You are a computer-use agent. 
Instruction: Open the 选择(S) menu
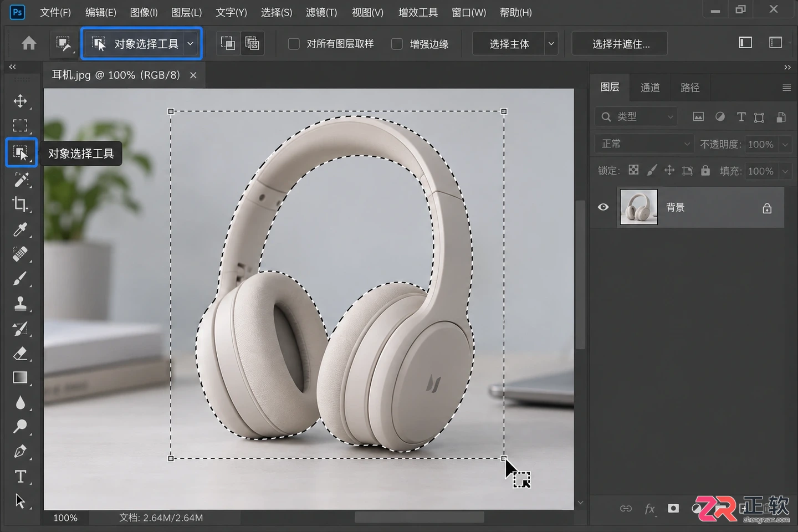pos(276,12)
